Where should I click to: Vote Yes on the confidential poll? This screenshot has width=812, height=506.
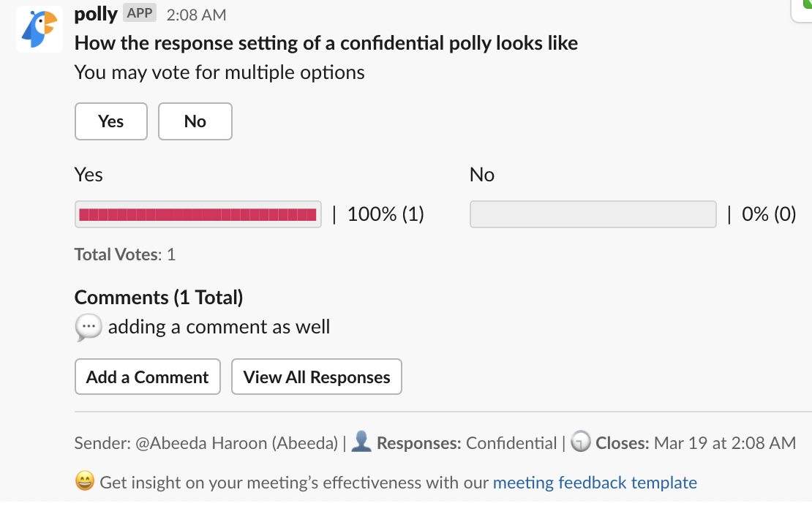(x=110, y=121)
